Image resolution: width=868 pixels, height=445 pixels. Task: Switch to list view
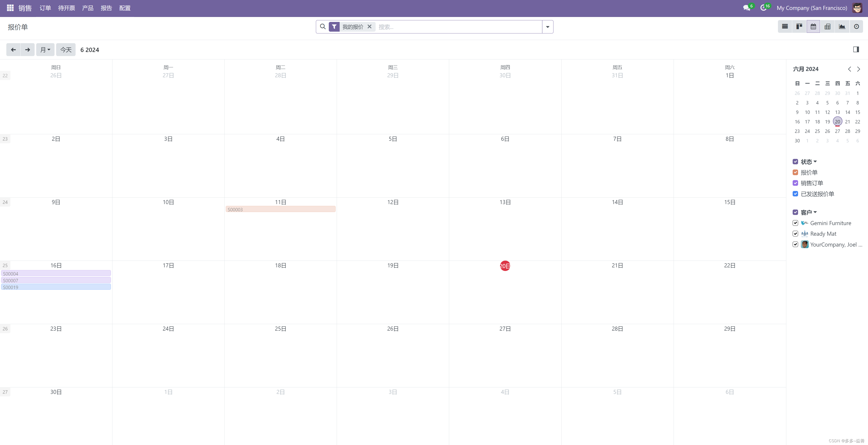pos(785,27)
